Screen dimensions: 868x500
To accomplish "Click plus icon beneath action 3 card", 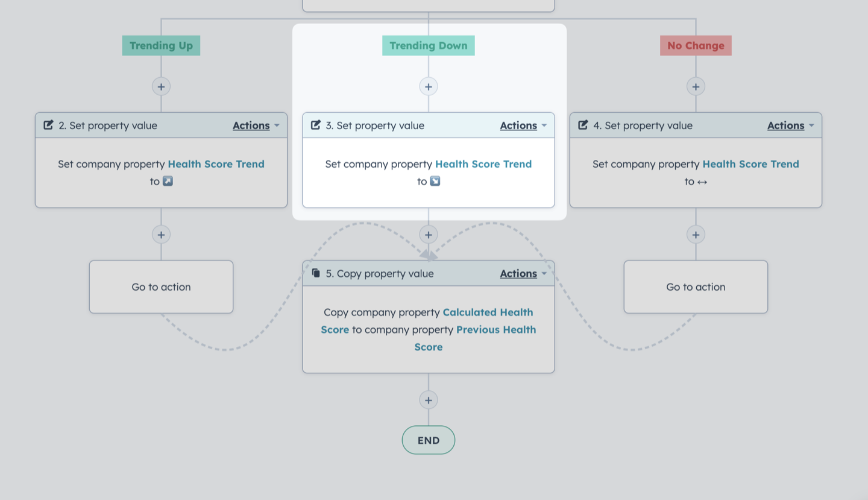I will (429, 235).
